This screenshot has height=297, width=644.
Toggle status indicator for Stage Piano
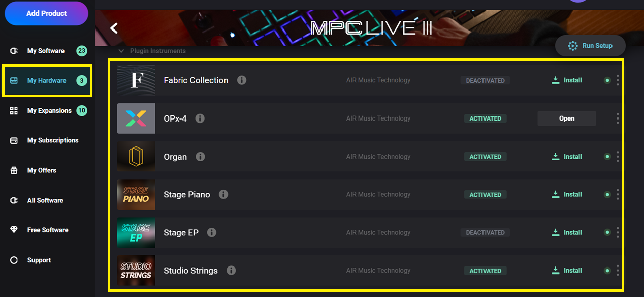607,194
